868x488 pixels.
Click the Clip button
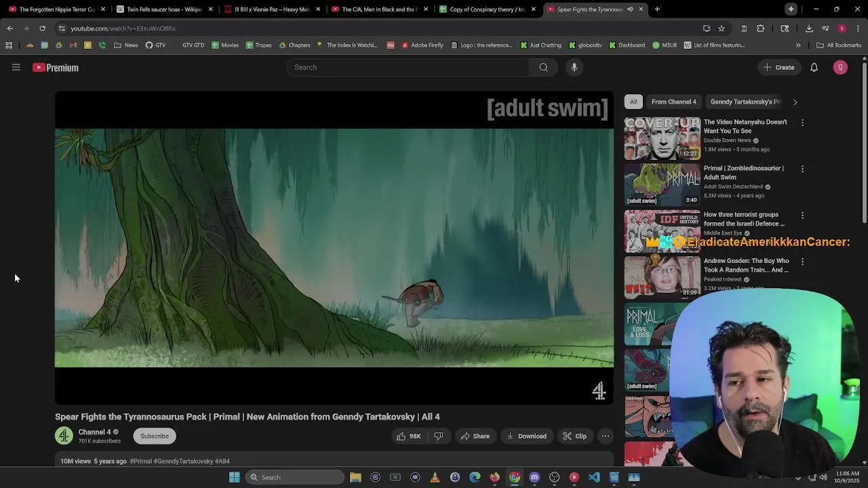coord(574,436)
